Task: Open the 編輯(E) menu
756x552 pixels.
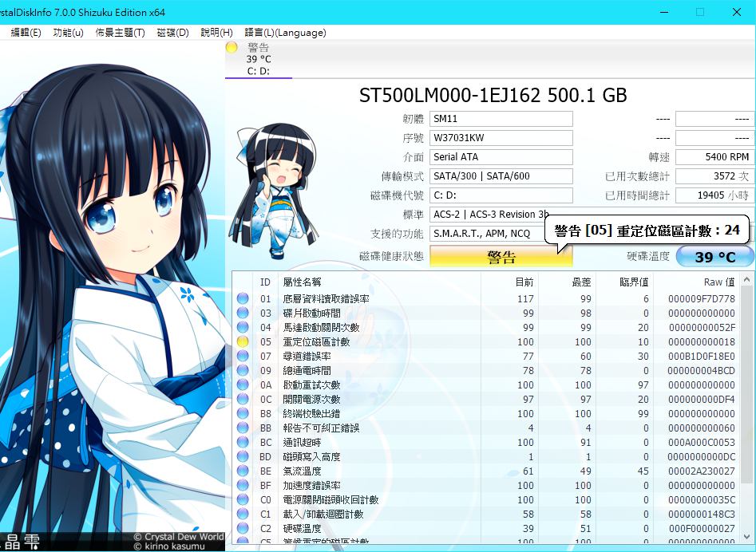Action: tap(26, 32)
